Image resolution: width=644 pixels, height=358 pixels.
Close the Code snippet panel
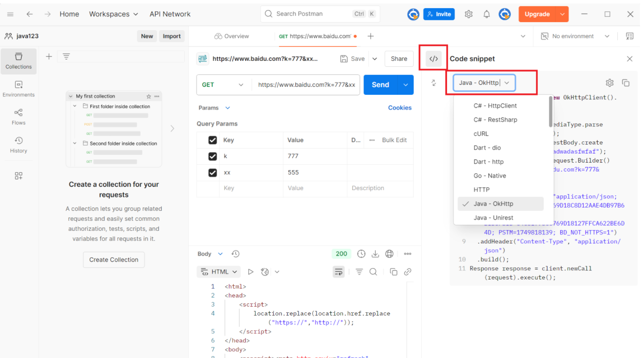pyautogui.click(x=630, y=59)
